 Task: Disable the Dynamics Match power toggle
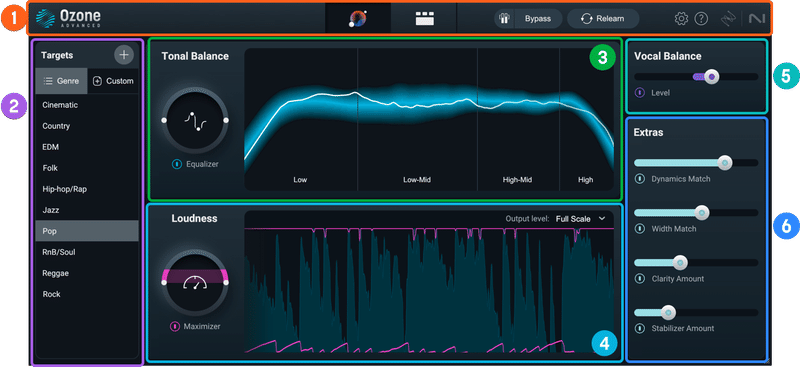coord(639,179)
